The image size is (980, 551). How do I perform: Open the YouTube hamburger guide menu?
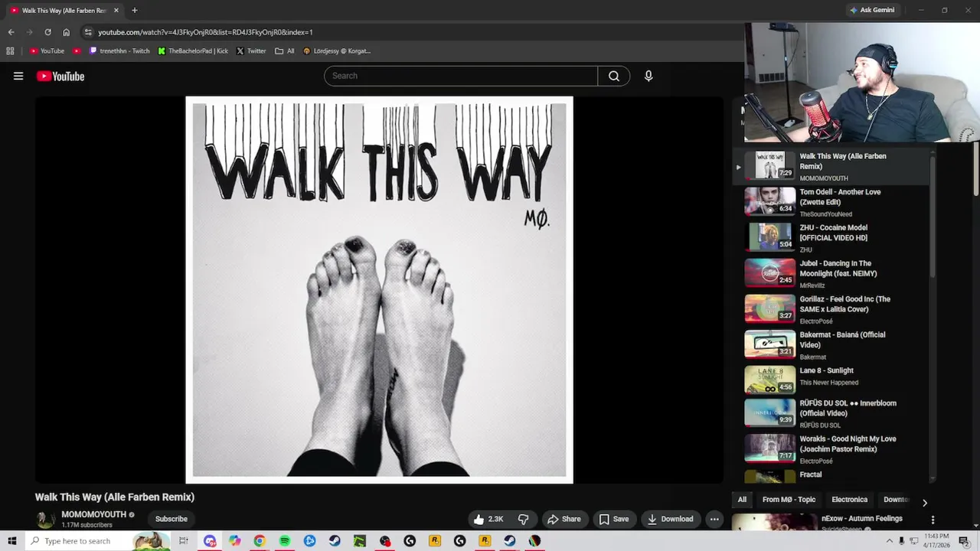tap(18, 76)
